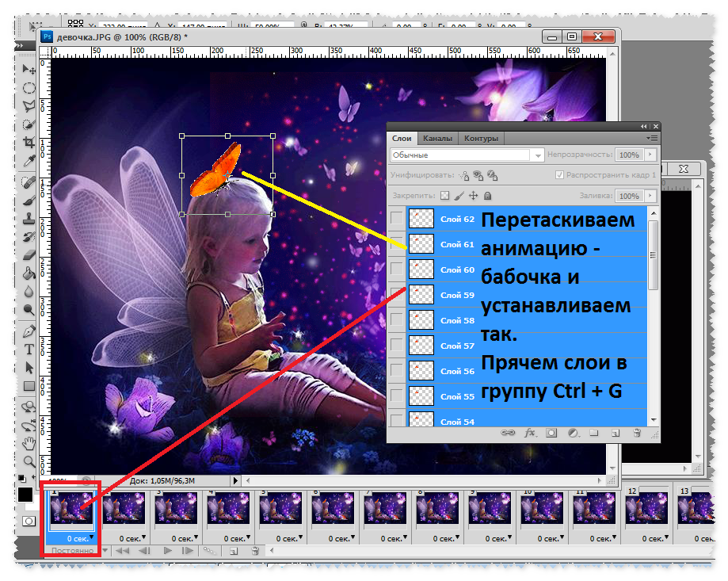Go to first animation frame
The height and width of the screenshot is (581, 728).
pyautogui.click(x=123, y=550)
